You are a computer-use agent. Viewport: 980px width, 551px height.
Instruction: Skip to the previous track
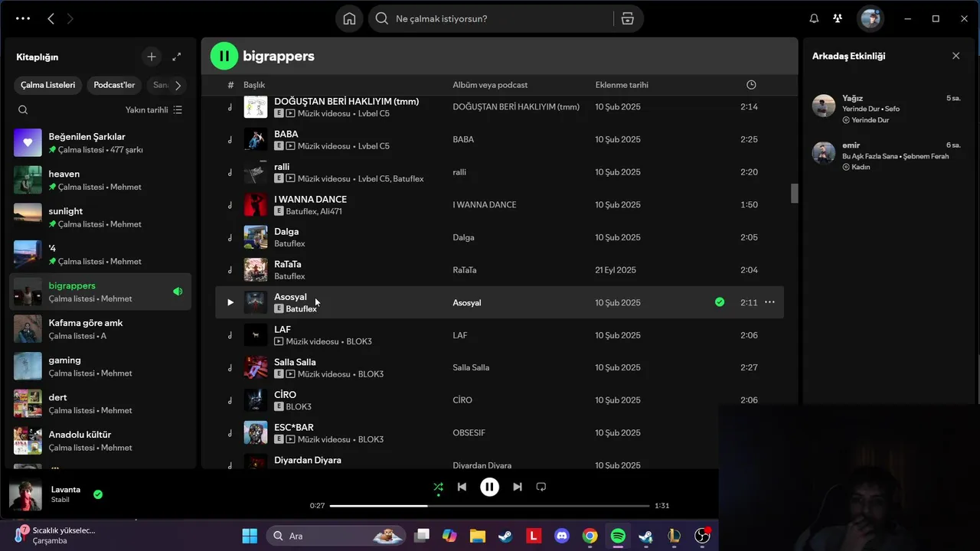click(x=462, y=487)
